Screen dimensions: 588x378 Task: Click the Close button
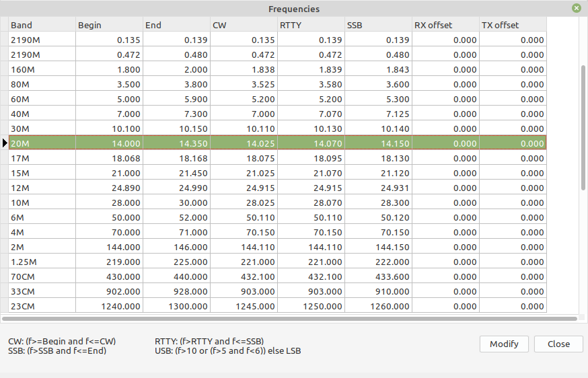558,344
